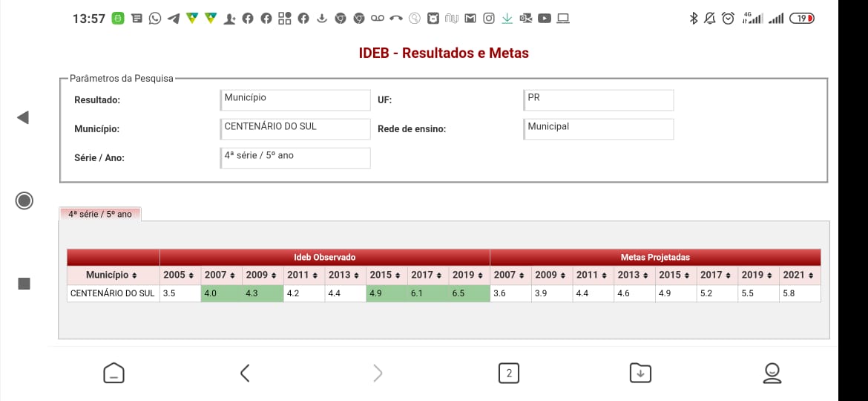868x401 pixels.
Task: Click the green 4.3 value cell
Action: point(263,293)
